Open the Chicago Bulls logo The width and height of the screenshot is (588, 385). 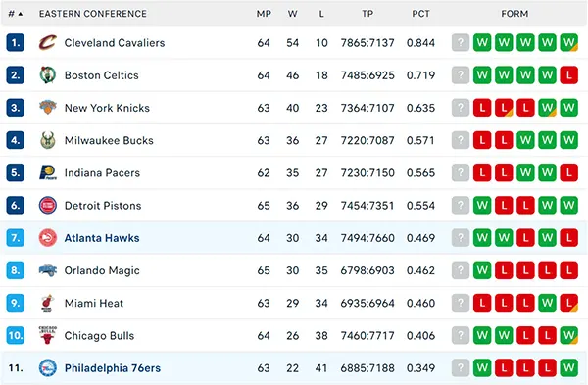(48, 335)
